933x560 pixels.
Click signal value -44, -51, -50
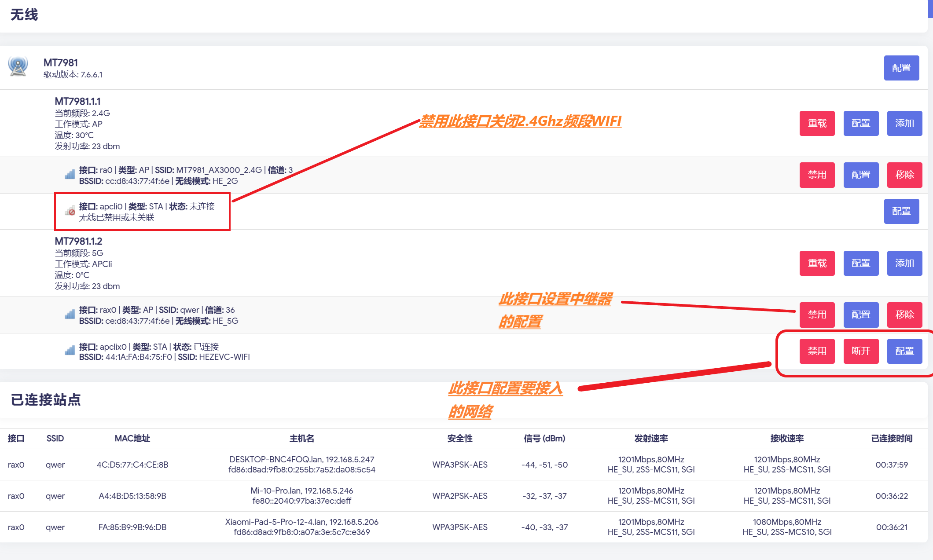544,465
